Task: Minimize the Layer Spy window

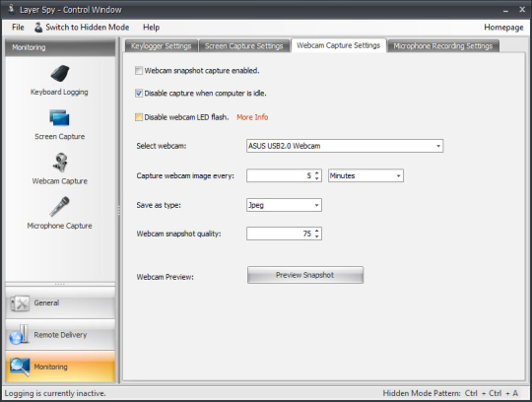Action: coord(505,10)
